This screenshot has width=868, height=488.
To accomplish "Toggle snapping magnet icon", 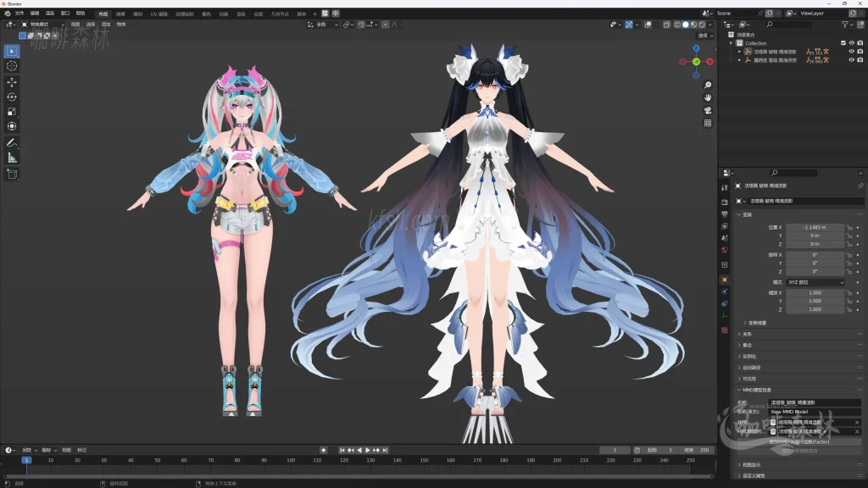I will pos(361,25).
